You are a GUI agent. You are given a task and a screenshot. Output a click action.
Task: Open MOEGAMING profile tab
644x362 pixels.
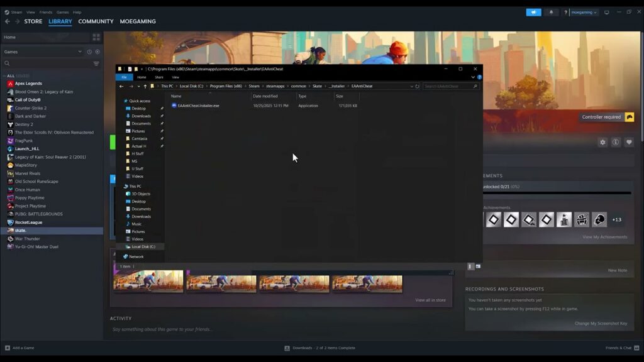coord(138,21)
